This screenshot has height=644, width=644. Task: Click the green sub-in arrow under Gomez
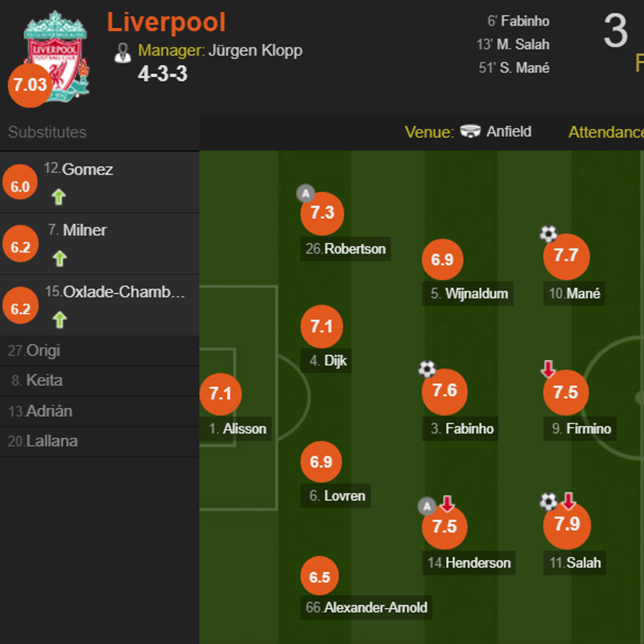point(59,196)
